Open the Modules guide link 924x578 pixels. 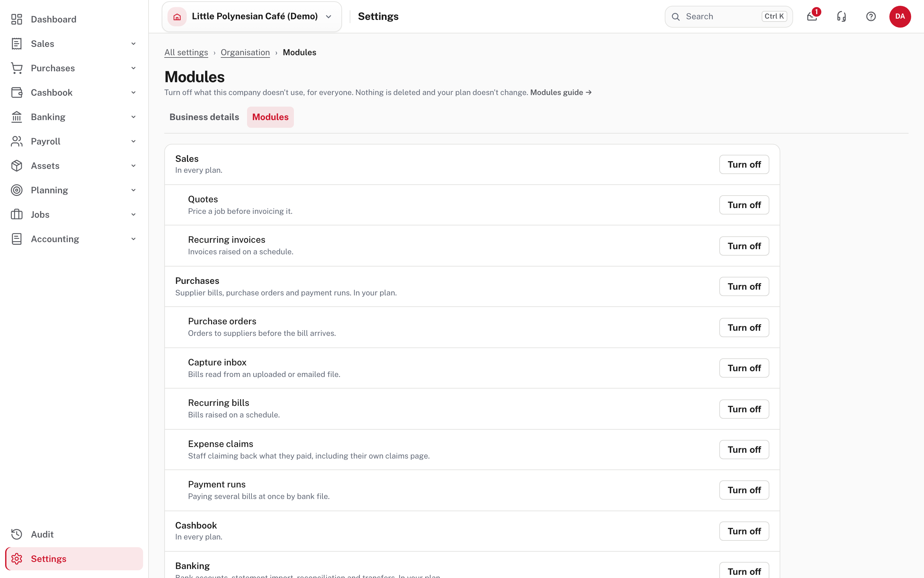[561, 92]
